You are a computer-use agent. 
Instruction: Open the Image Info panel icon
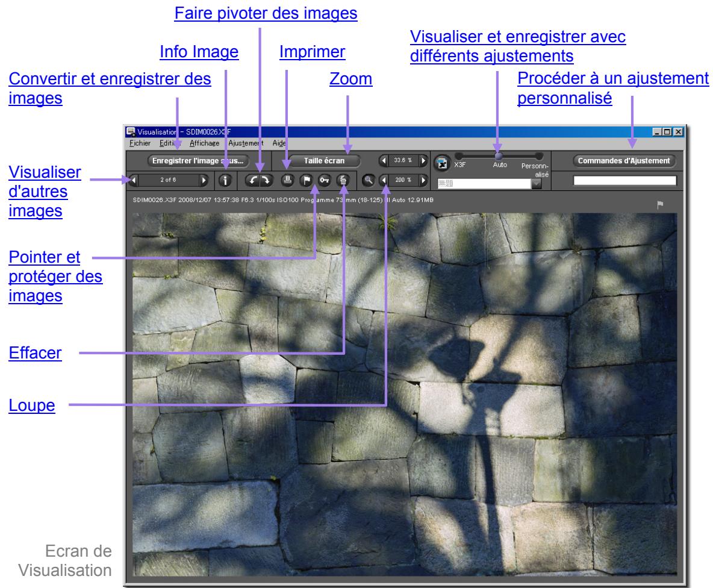click(x=225, y=181)
